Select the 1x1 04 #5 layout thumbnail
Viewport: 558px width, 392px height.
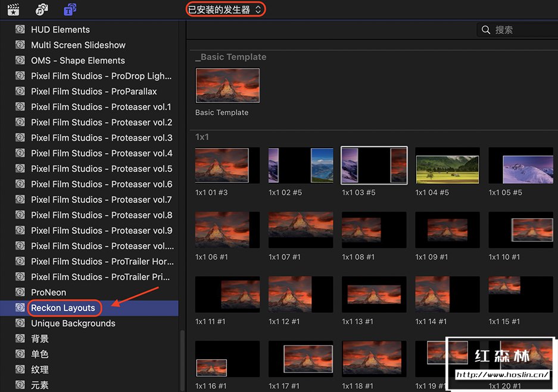(447, 165)
